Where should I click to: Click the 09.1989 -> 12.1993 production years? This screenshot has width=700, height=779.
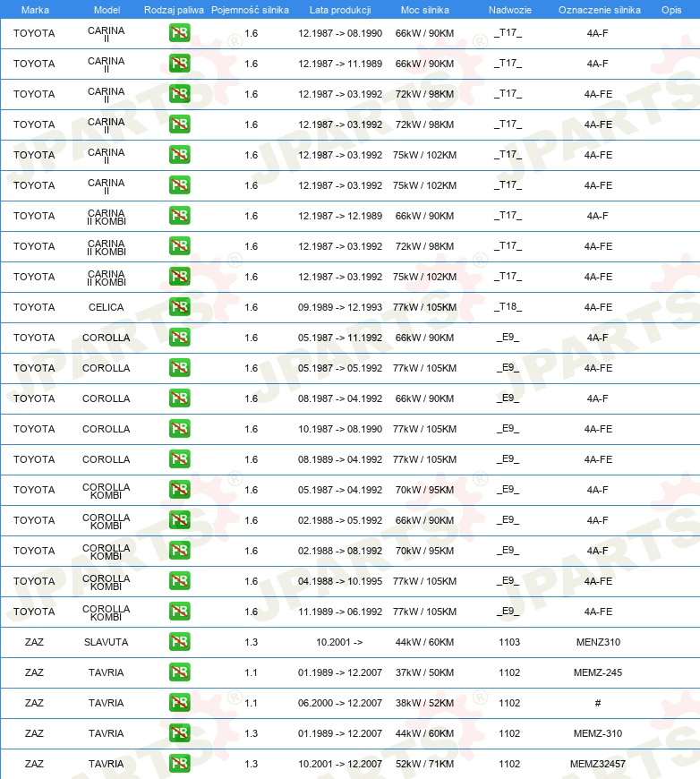[x=340, y=307]
